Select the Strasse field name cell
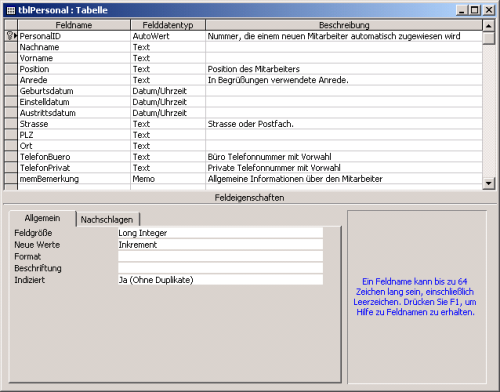Screen dimensions: 500x392 (74, 124)
